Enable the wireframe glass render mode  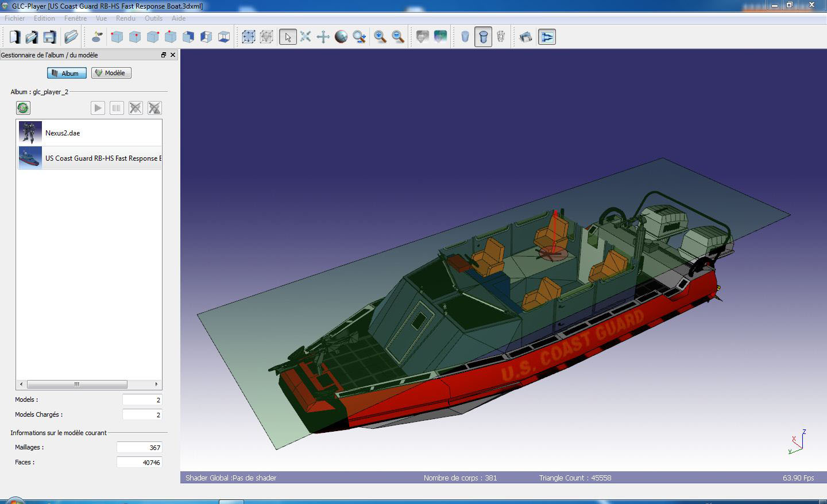(501, 37)
